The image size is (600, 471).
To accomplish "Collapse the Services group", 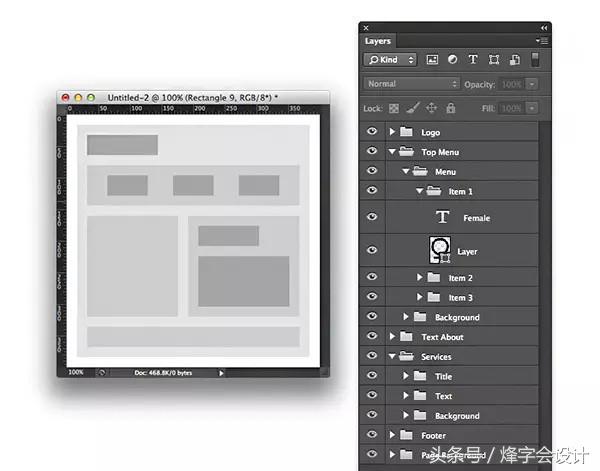I will (x=392, y=357).
